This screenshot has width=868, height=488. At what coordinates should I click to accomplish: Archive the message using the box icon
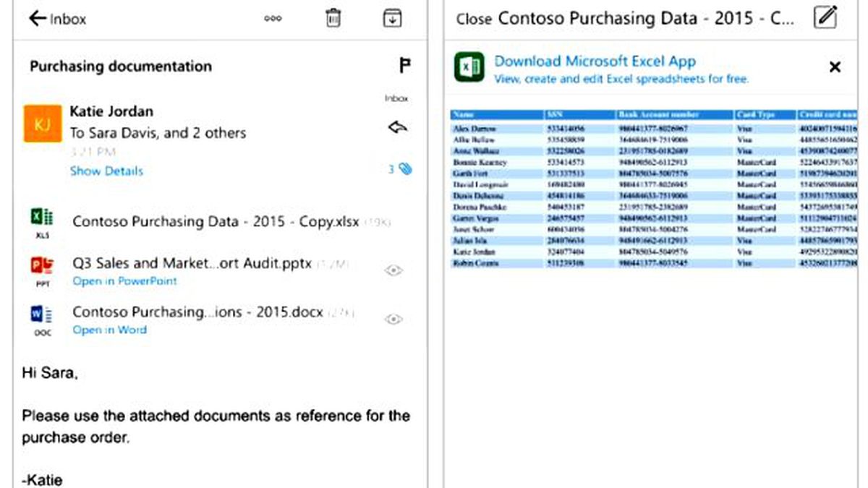coord(392,18)
